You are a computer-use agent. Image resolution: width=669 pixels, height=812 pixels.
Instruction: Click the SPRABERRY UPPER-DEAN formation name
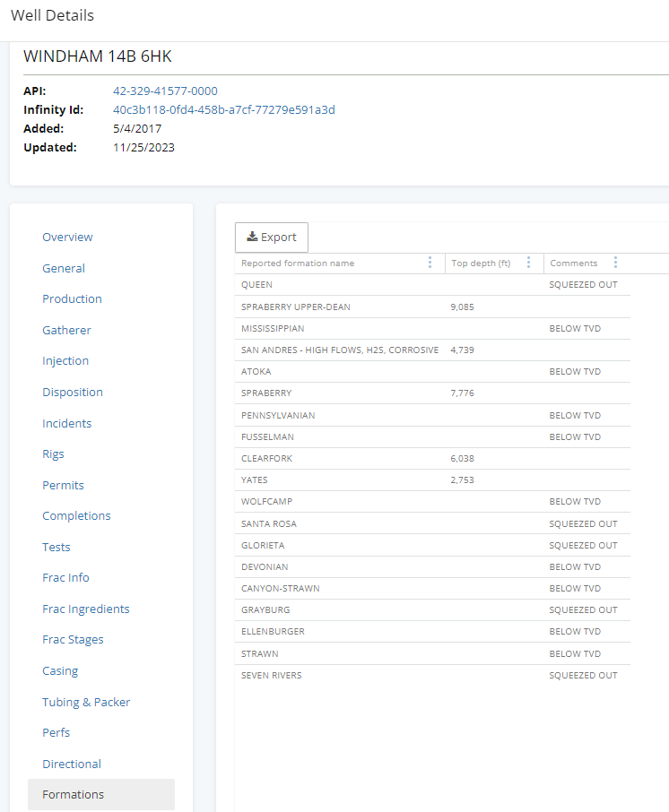click(296, 307)
